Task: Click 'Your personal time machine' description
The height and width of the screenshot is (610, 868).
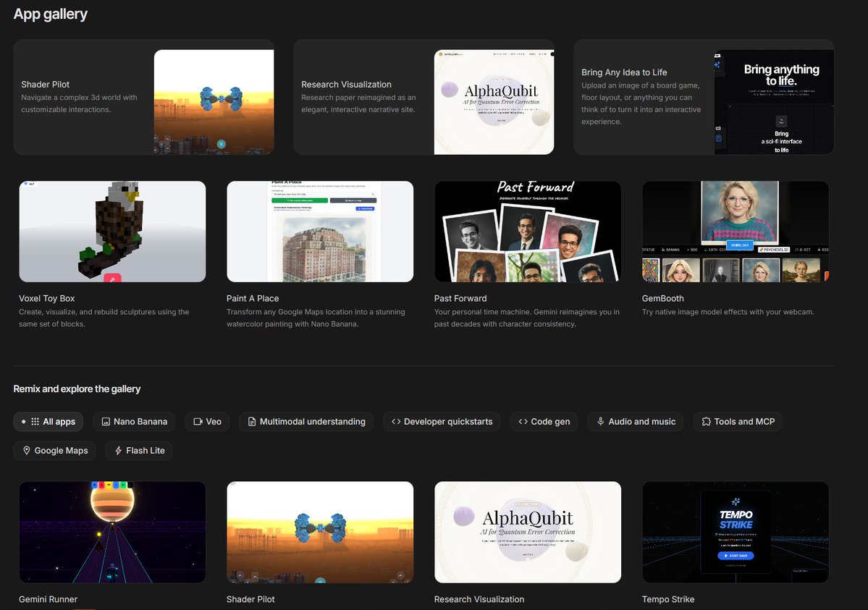Action: [526, 318]
